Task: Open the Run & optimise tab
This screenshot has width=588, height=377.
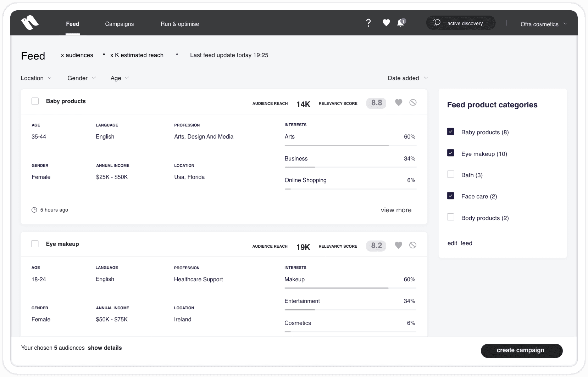Action: [x=180, y=24]
